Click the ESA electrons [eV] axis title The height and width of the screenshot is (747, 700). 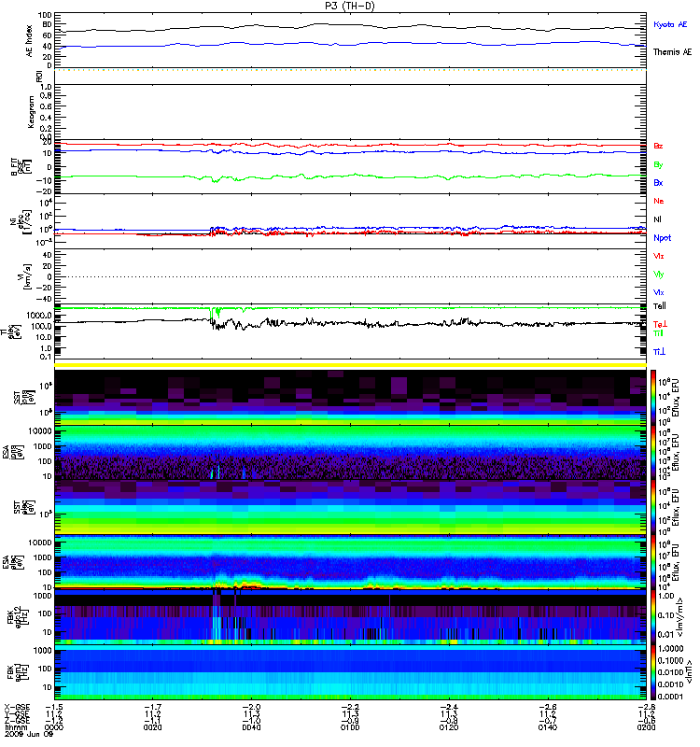tap(13, 561)
